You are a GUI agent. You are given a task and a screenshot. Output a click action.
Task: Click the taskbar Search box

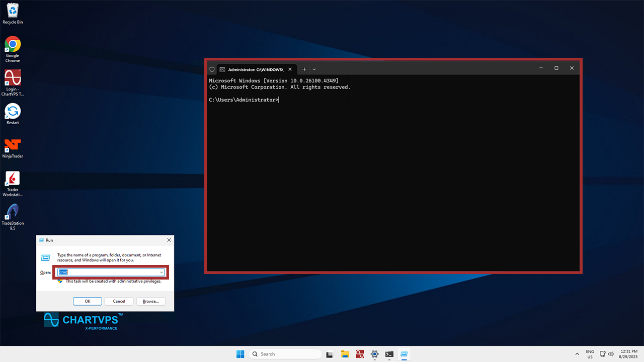[285, 354]
